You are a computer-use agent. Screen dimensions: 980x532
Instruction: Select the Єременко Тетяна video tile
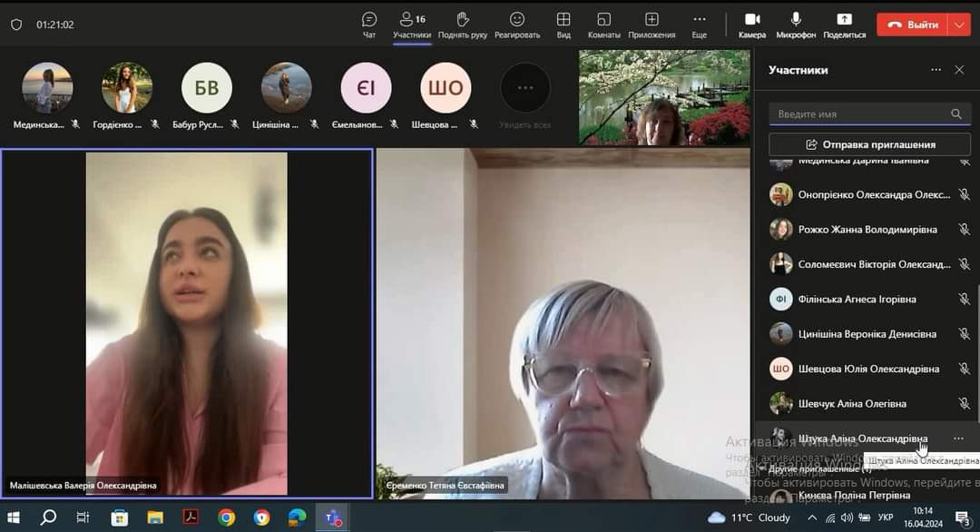pos(563,323)
